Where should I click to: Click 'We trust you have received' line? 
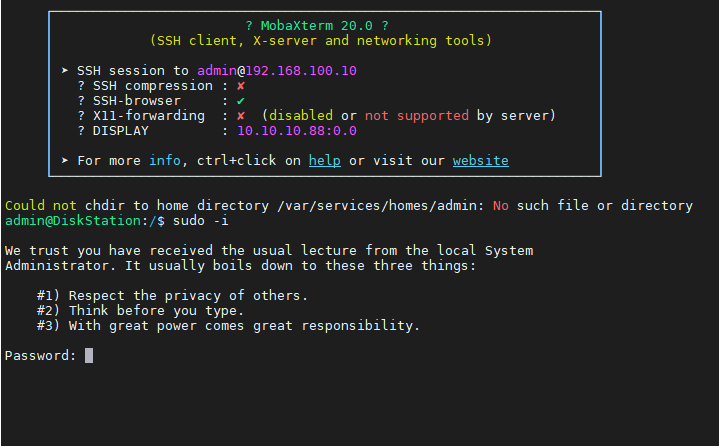[x=269, y=250]
